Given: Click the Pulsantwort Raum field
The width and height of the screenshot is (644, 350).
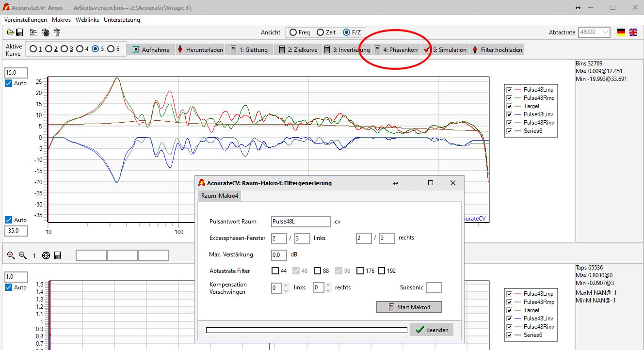Looking at the screenshot, I should 301,222.
